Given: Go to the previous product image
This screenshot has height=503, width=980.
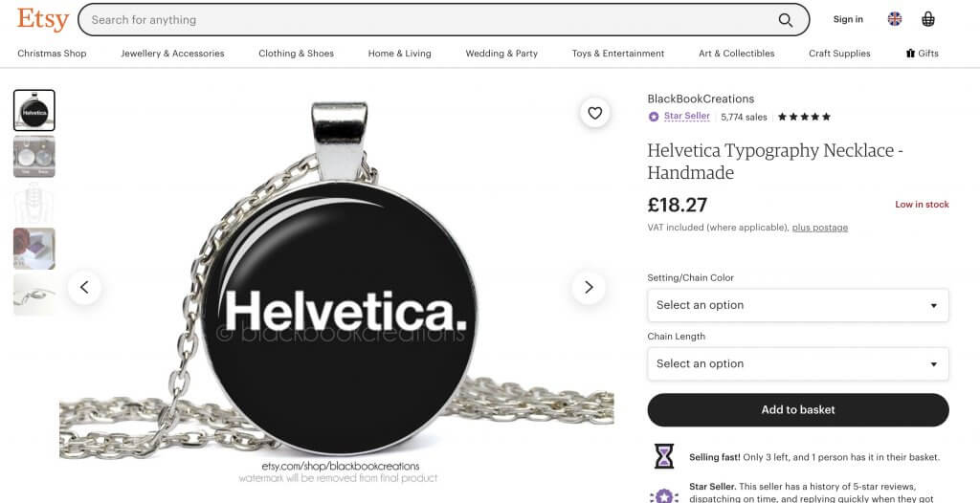Looking at the screenshot, I should coord(84,288).
